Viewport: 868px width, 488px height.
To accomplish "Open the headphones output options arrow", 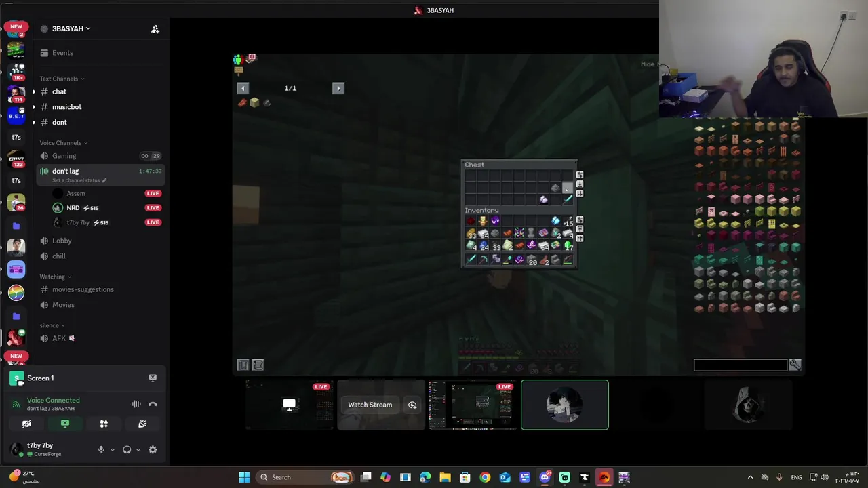I will [x=138, y=449].
